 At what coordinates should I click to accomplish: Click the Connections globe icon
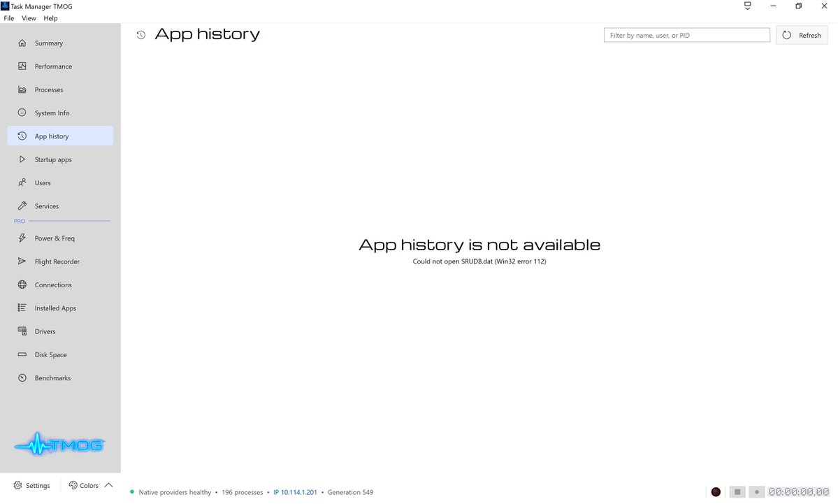tap(22, 285)
